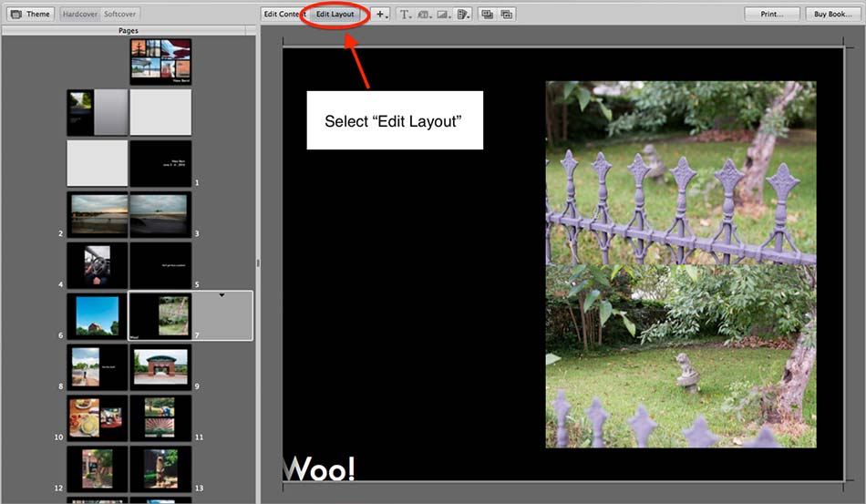Select Edit Layout mode

point(335,15)
